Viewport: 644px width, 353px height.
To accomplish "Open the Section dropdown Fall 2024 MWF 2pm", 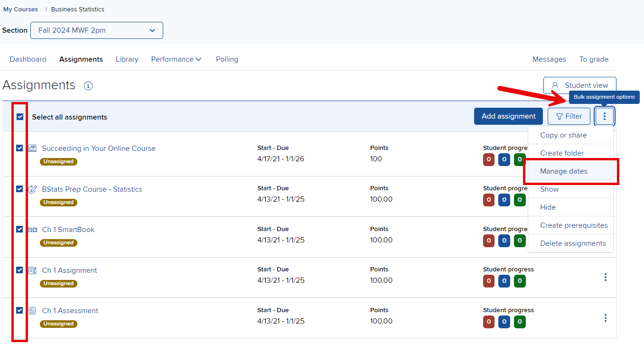I will click(97, 30).
